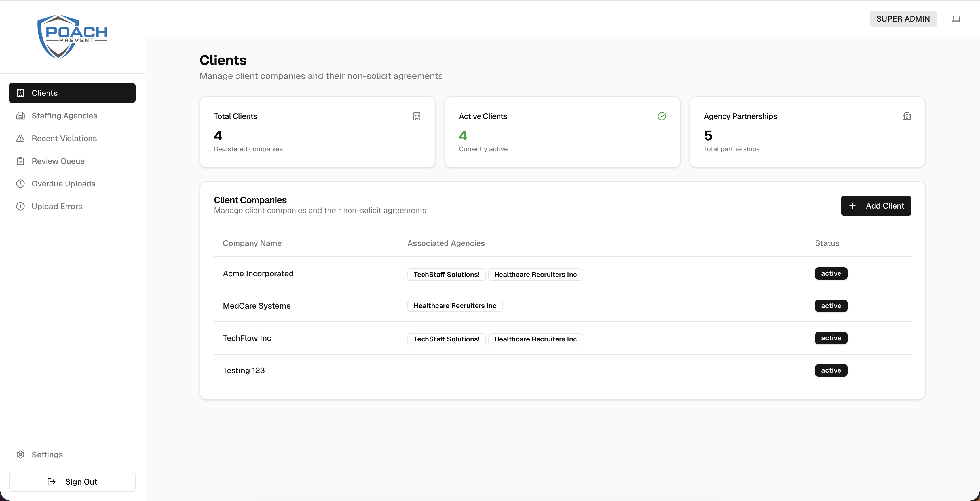Click the Poach Prevent shield logo
The image size is (980, 501).
pyautogui.click(x=72, y=37)
